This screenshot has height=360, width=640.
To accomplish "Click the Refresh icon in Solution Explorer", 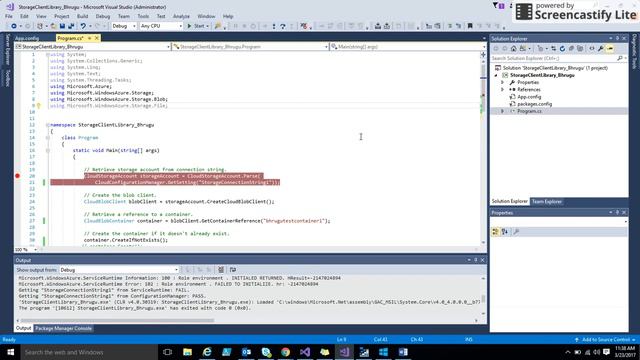I will (x=562, y=49).
